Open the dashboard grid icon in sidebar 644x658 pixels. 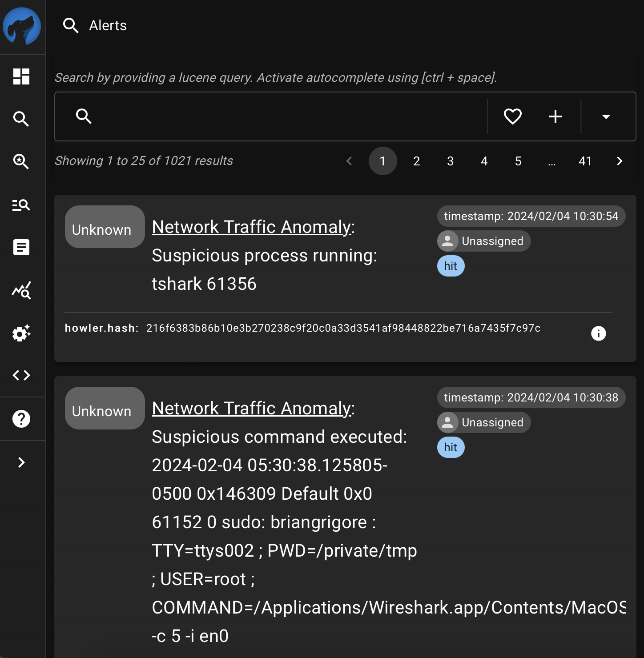(21, 76)
